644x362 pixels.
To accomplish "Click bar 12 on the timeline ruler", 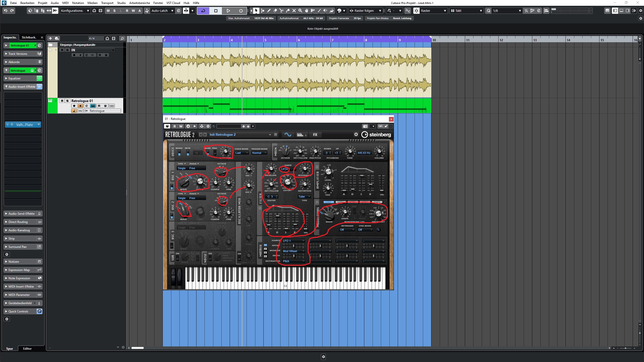I will [x=502, y=40].
